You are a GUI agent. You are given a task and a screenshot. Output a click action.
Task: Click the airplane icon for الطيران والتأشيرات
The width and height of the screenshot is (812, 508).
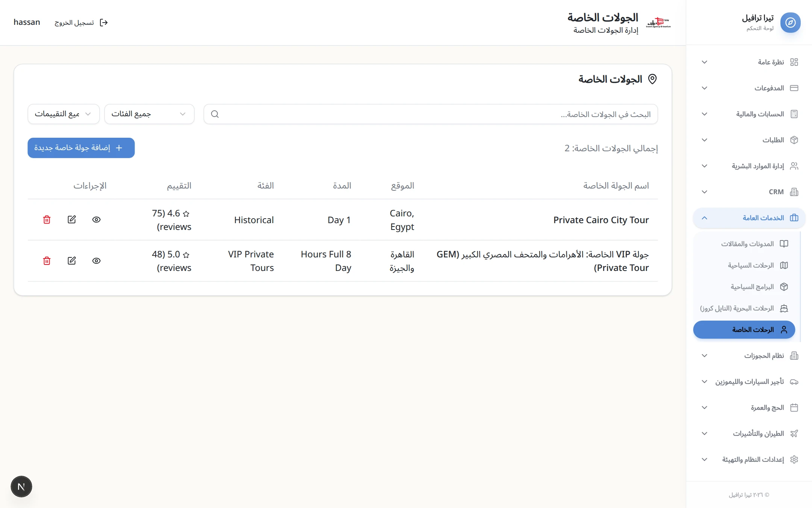tap(794, 433)
